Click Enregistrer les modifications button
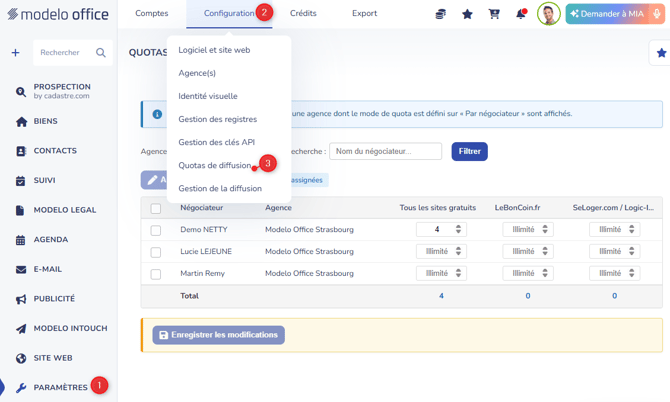The image size is (670, 402). click(219, 335)
